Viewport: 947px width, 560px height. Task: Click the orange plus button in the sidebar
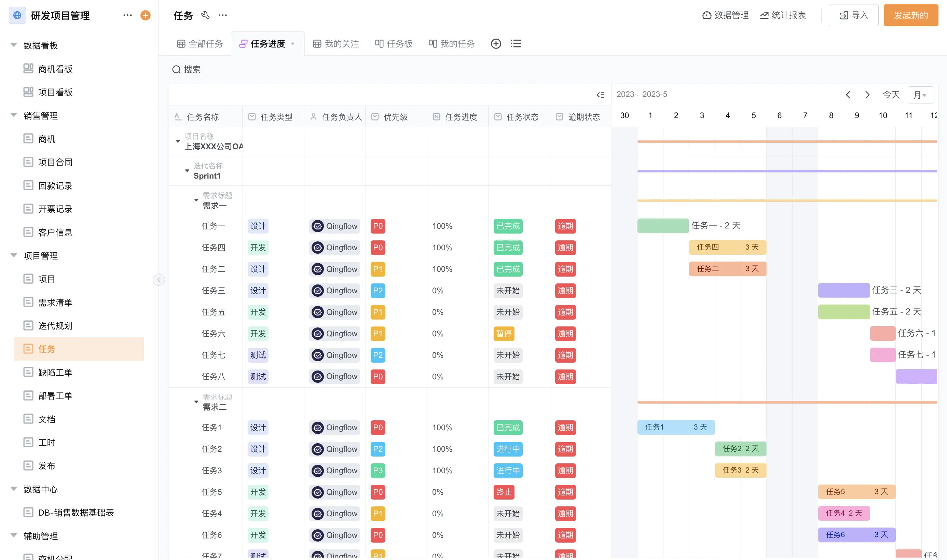point(145,15)
